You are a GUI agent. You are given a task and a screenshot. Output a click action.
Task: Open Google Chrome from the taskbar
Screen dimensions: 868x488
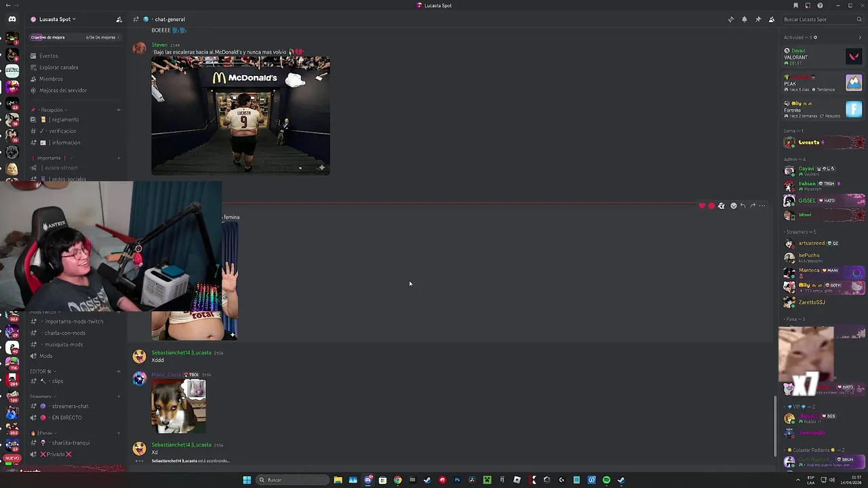click(x=397, y=480)
